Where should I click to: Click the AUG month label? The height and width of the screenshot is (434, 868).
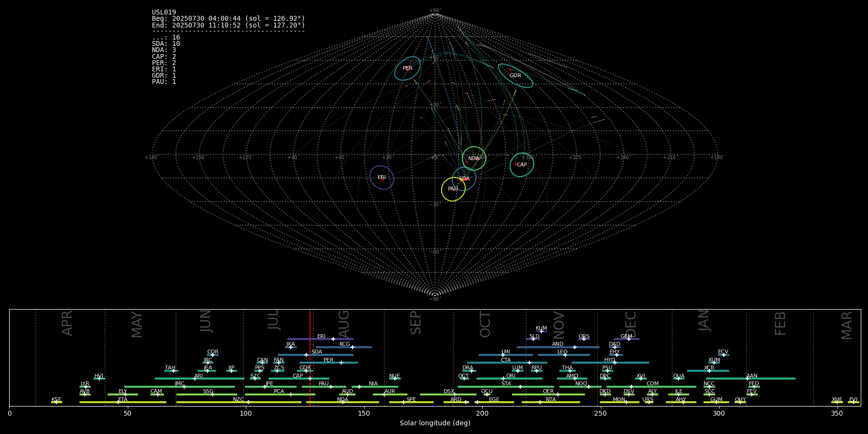tap(343, 324)
